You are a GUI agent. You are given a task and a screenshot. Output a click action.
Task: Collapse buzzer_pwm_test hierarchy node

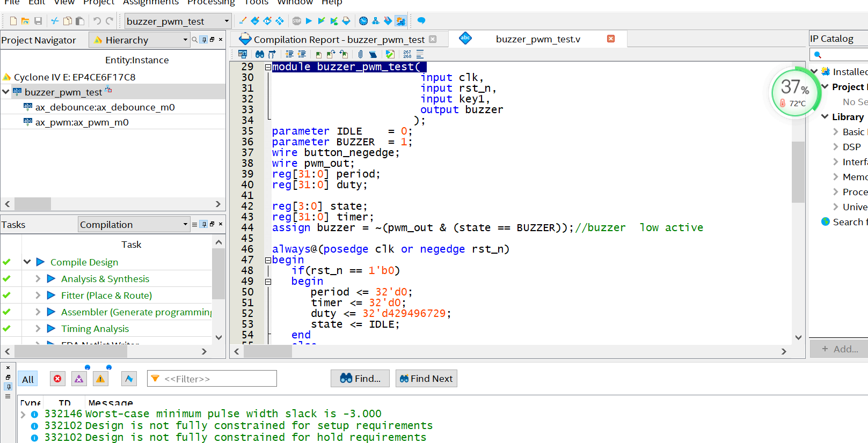[x=6, y=92]
